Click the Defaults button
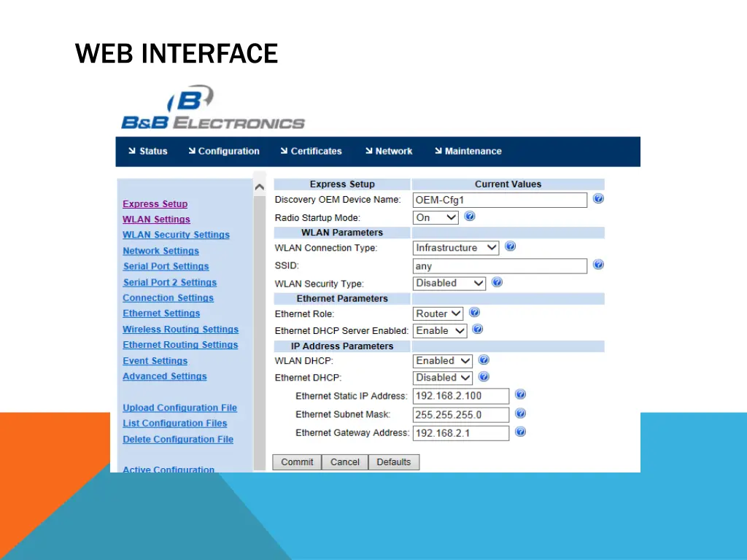This screenshot has width=747, height=560. [x=393, y=462]
